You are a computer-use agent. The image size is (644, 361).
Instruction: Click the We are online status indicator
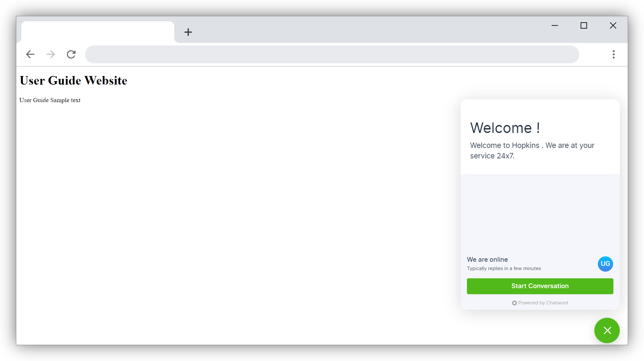[487, 259]
